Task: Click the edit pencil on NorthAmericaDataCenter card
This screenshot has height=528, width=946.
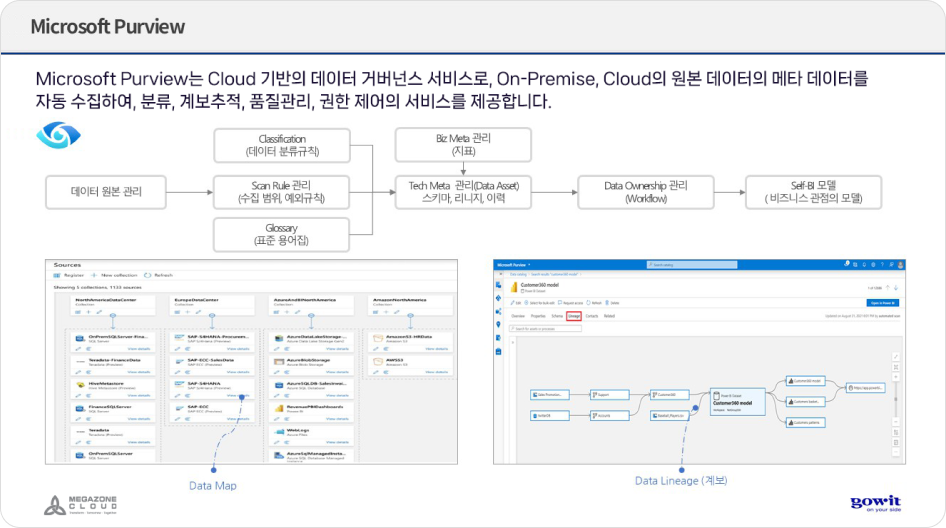Action: click(99, 312)
